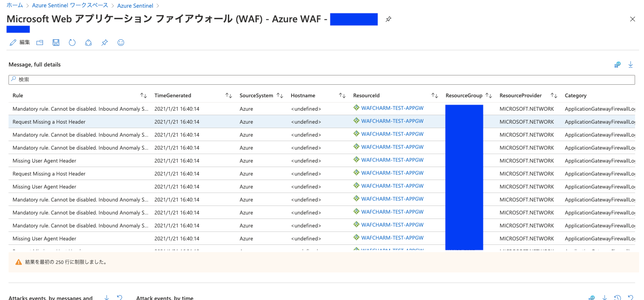Export the Message full details table via download icon
The width and height of the screenshot is (644, 300).
tap(631, 64)
